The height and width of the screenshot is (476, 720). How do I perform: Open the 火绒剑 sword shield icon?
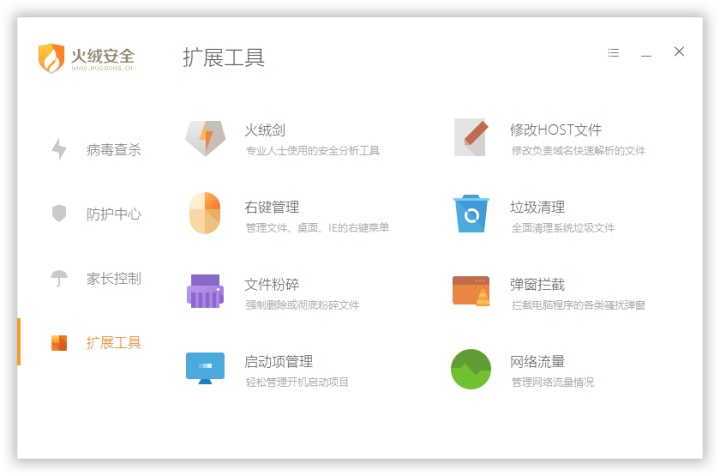205,138
